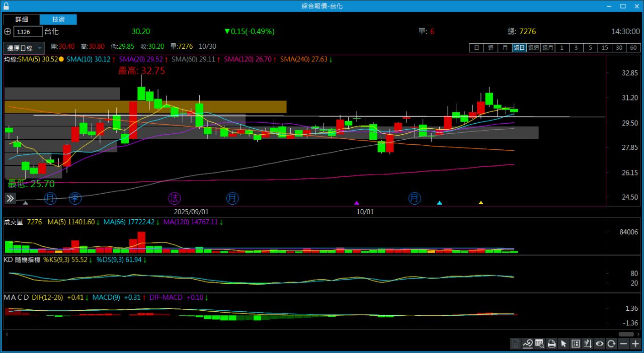Zoom in chart with plus icon
The width and height of the screenshot is (644, 353).
(x=635, y=344)
